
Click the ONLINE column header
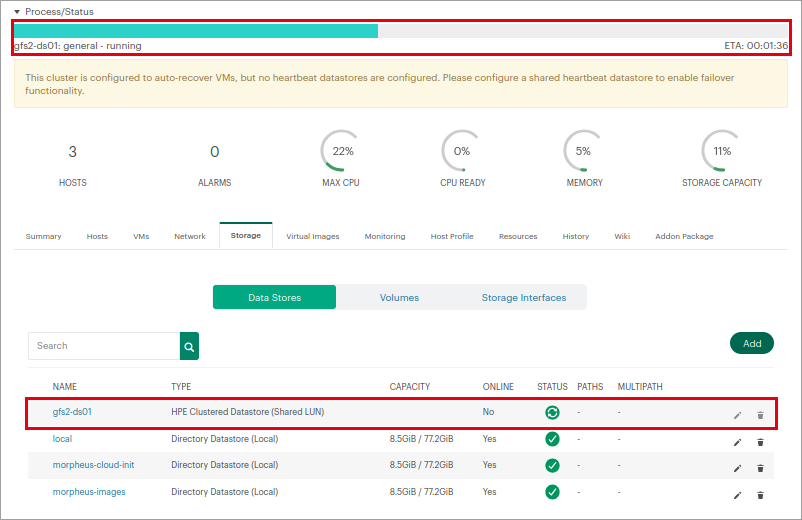498,387
